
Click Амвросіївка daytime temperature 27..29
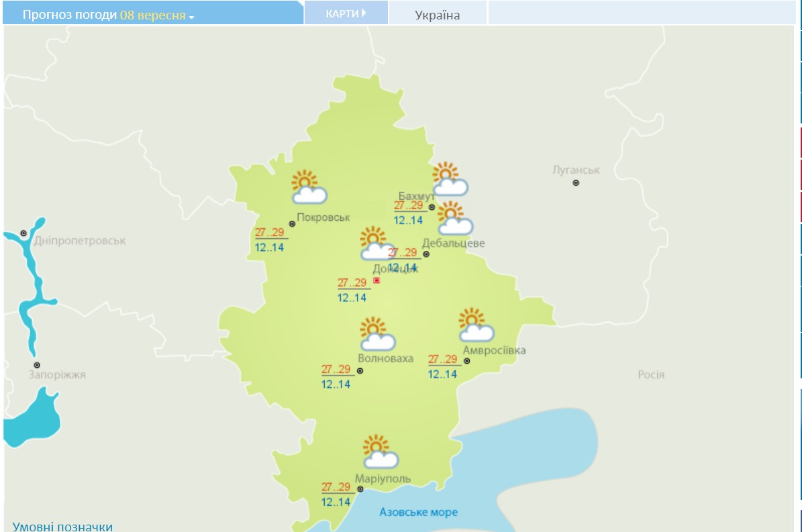[443, 360]
